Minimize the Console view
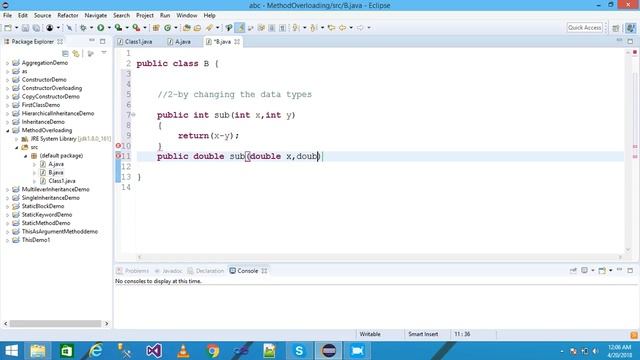640x360 pixels. pos(620,270)
